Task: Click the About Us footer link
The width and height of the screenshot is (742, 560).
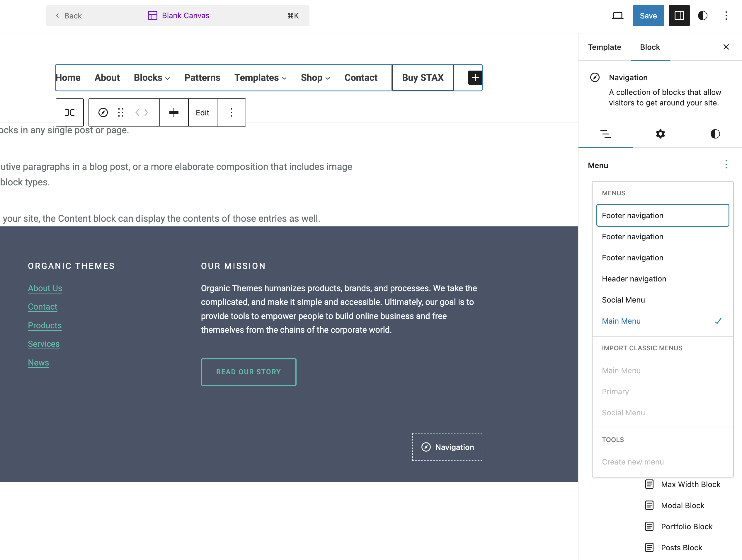Action: (45, 288)
